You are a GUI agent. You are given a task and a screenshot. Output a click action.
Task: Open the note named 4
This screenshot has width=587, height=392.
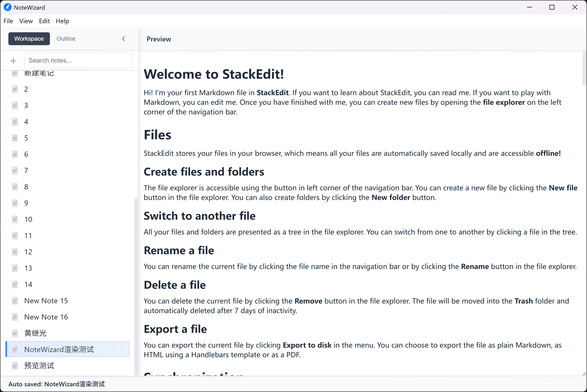coord(68,122)
